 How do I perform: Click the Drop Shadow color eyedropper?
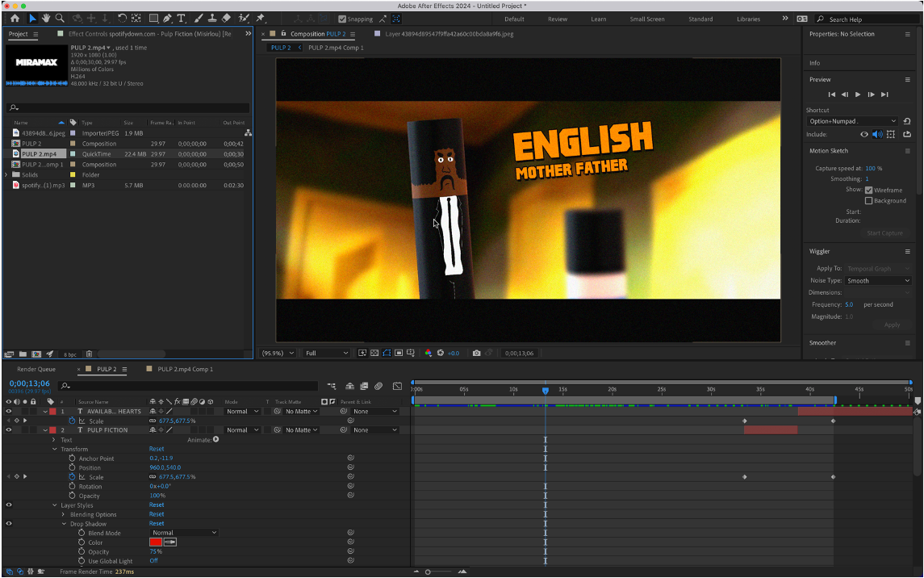point(170,542)
